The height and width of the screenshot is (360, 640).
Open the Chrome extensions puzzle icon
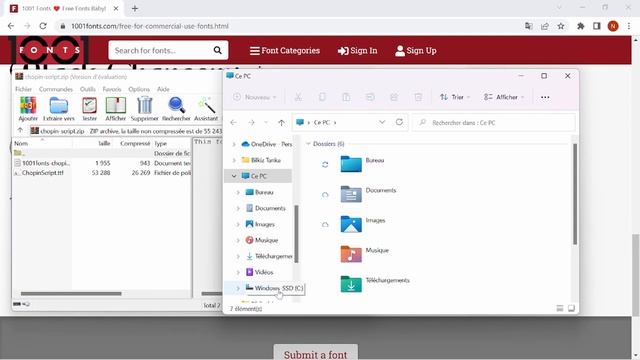[x=580, y=26]
